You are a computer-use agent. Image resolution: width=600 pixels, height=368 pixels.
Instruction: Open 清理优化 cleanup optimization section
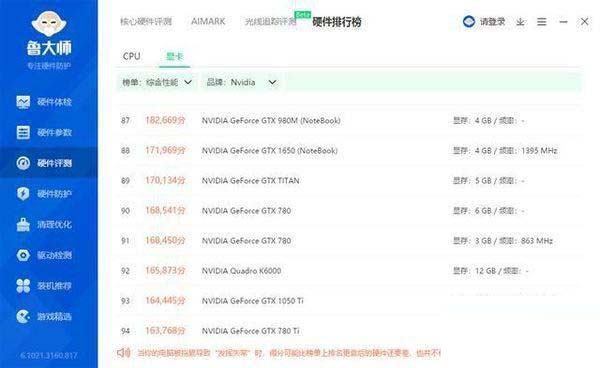coord(44,225)
